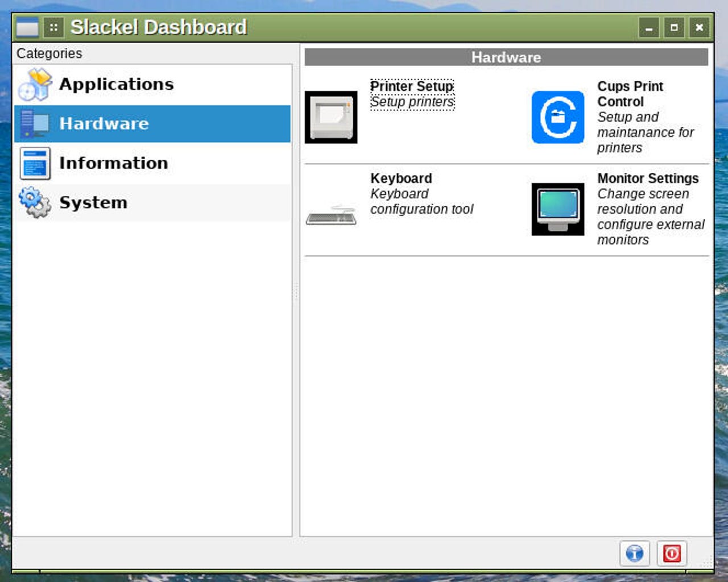Click the Applications category icon
The width and height of the screenshot is (728, 582).
coord(35,84)
